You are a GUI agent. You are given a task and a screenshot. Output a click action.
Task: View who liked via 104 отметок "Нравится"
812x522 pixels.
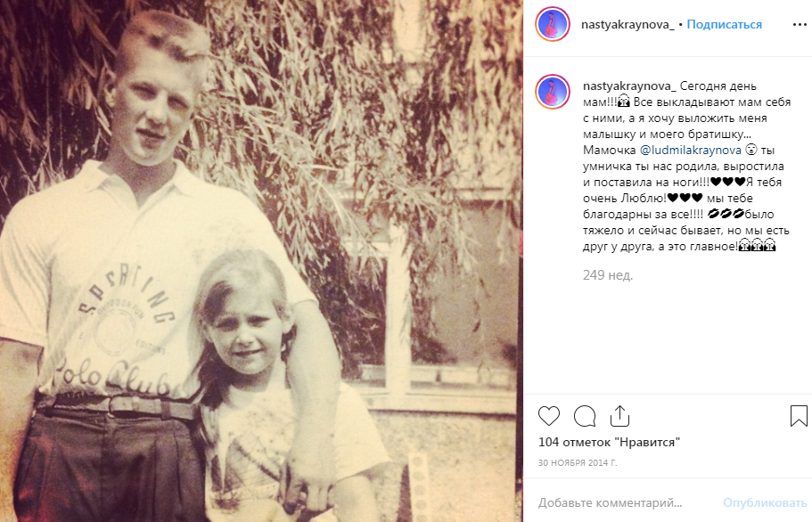tap(609, 443)
